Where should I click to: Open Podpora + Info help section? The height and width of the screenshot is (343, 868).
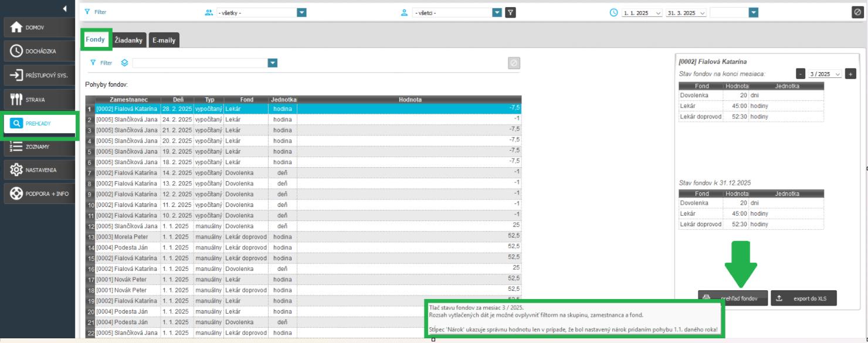pyautogui.click(x=39, y=193)
